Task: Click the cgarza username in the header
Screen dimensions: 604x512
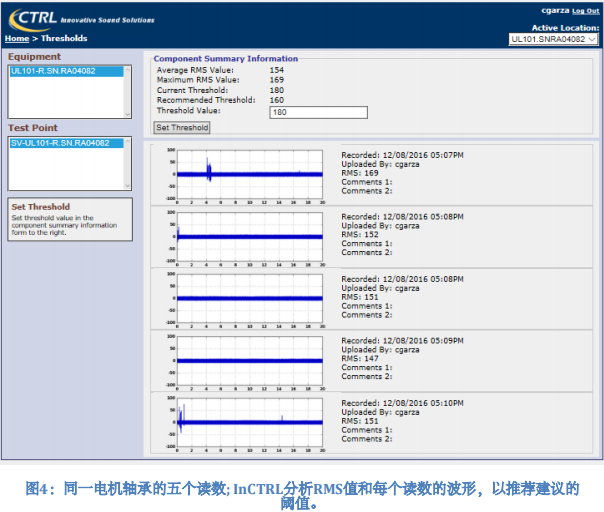Action: pyautogui.click(x=553, y=11)
